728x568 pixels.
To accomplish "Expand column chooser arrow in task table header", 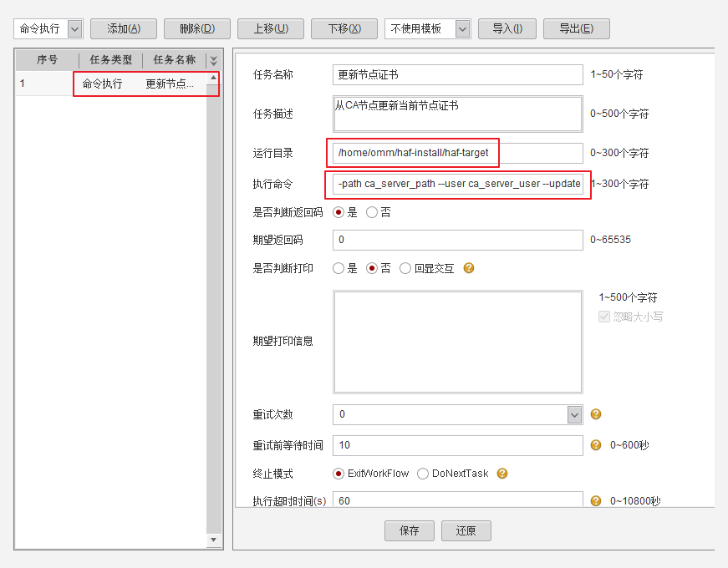I will pos(213,60).
